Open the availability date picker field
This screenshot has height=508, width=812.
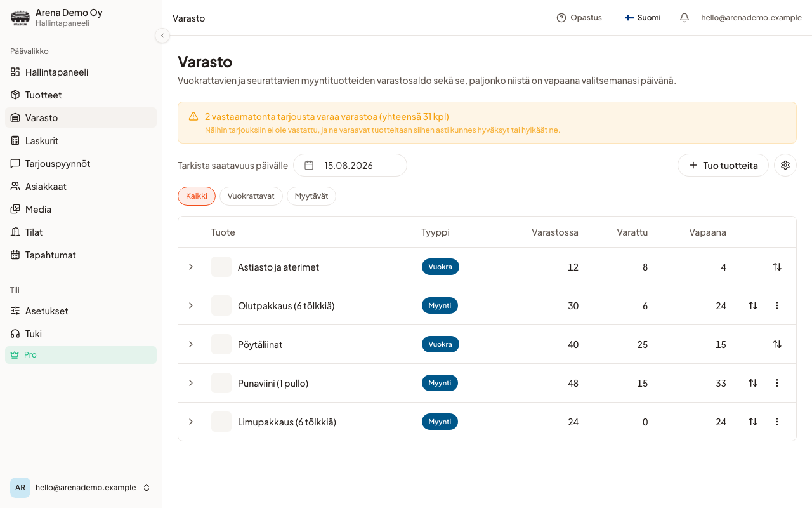click(350, 165)
